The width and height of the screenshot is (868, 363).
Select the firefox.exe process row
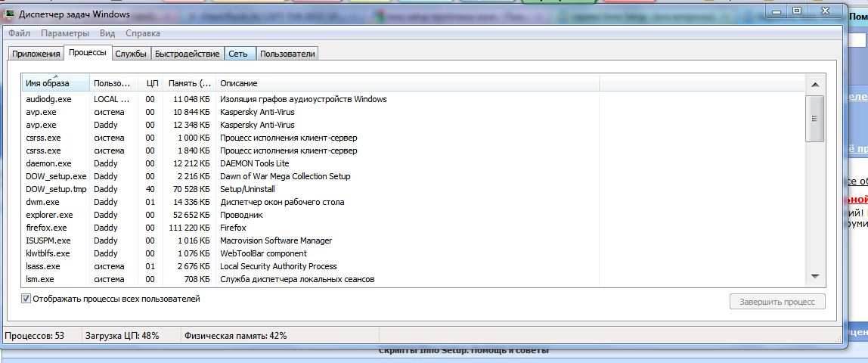pyautogui.click(x=47, y=228)
